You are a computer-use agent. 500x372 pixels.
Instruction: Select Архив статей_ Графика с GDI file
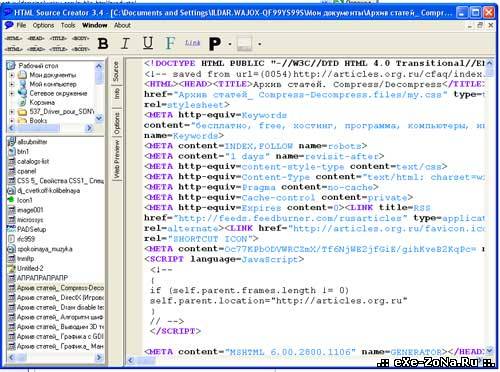click(x=60, y=337)
